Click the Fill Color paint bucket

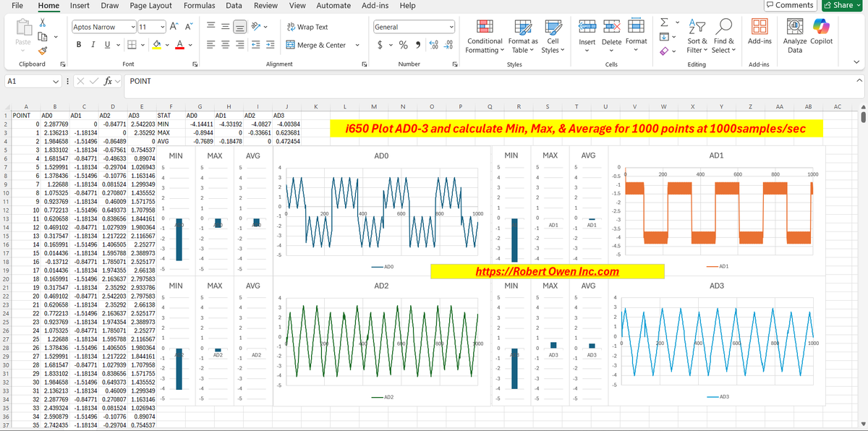[x=157, y=45]
